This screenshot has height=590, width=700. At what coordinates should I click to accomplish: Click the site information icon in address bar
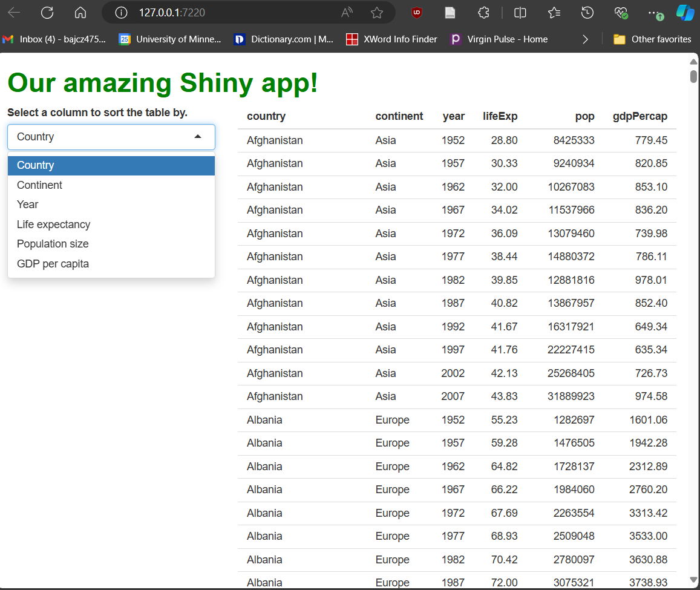pyautogui.click(x=120, y=12)
